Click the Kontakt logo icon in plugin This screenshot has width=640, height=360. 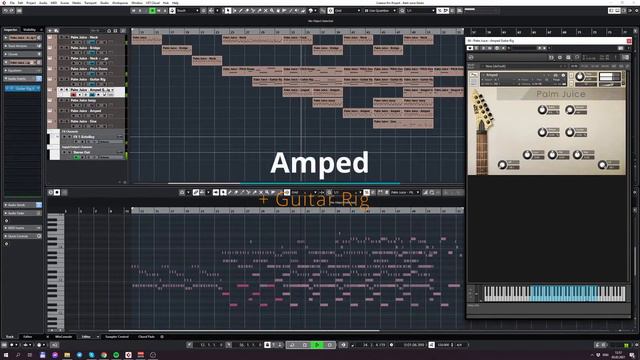pyautogui.click(x=471, y=58)
